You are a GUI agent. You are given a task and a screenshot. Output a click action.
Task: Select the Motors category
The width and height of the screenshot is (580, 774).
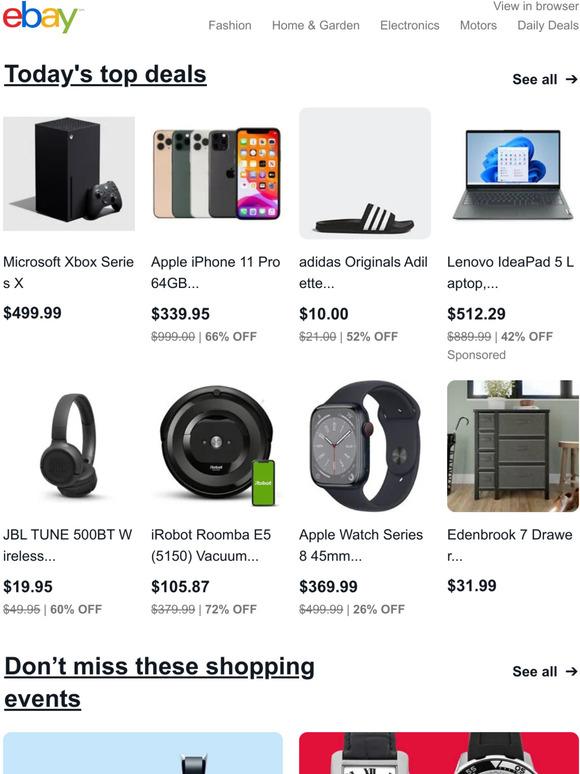pyautogui.click(x=478, y=25)
